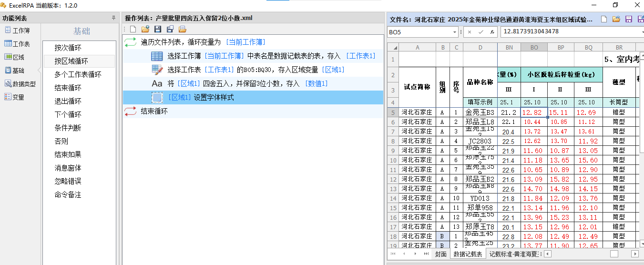Screen dimensions: 644x265
Task: Expand the Name Box dropdown showing BO5
Action: click(x=454, y=32)
